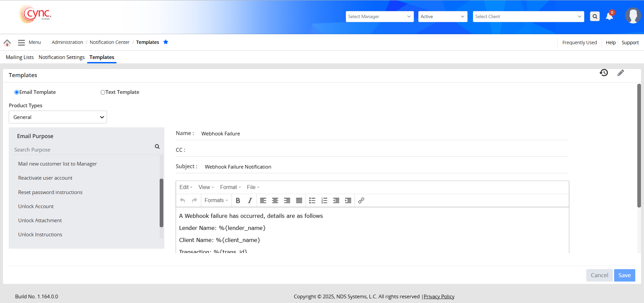Select the Text Template radio button
The width and height of the screenshot is (644, 303).
tap(103, 92)
